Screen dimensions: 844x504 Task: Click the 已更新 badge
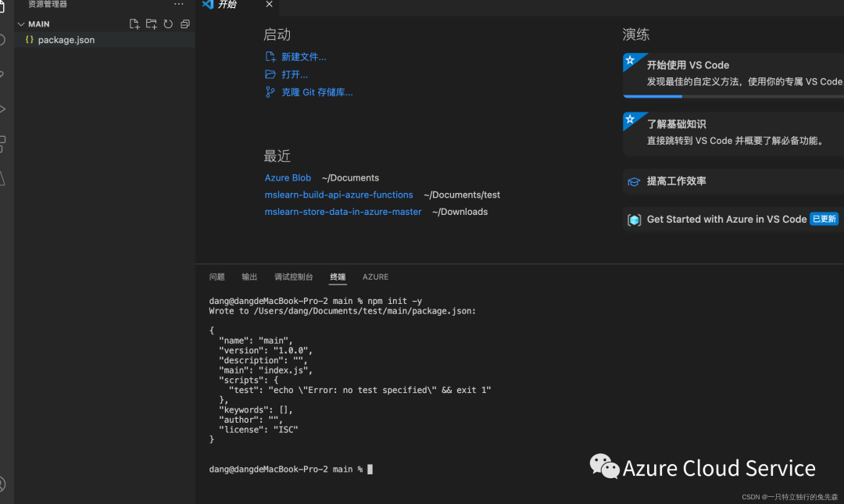coord(824,219)
